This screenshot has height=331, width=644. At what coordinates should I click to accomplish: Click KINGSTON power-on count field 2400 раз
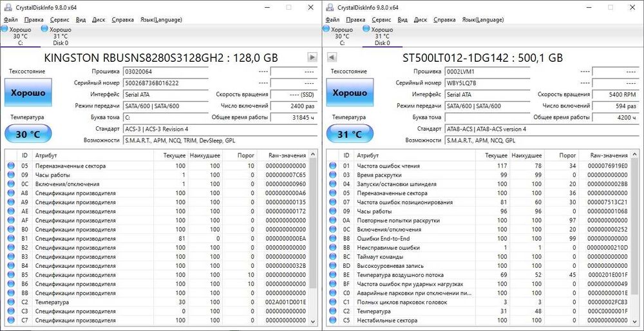coord(294,106)
